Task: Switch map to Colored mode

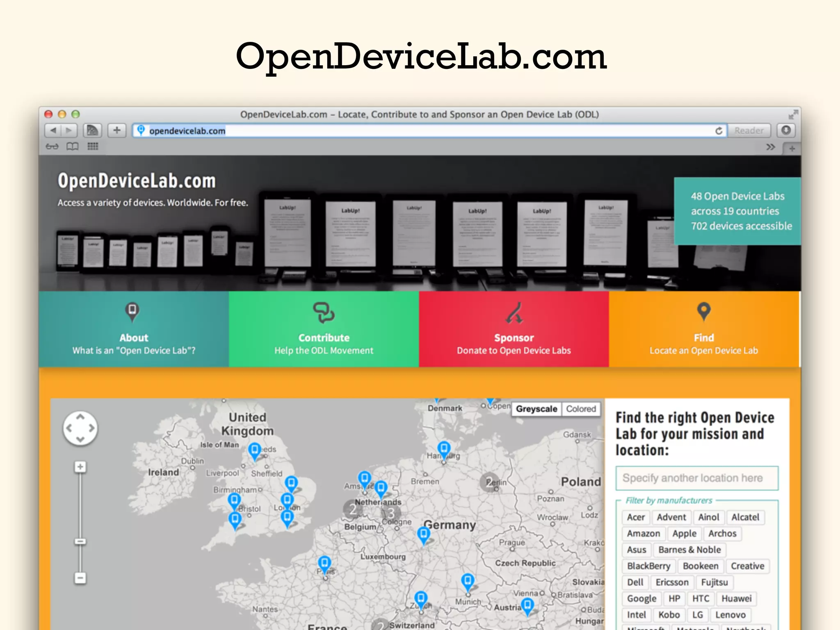Action: pos(581,409)
